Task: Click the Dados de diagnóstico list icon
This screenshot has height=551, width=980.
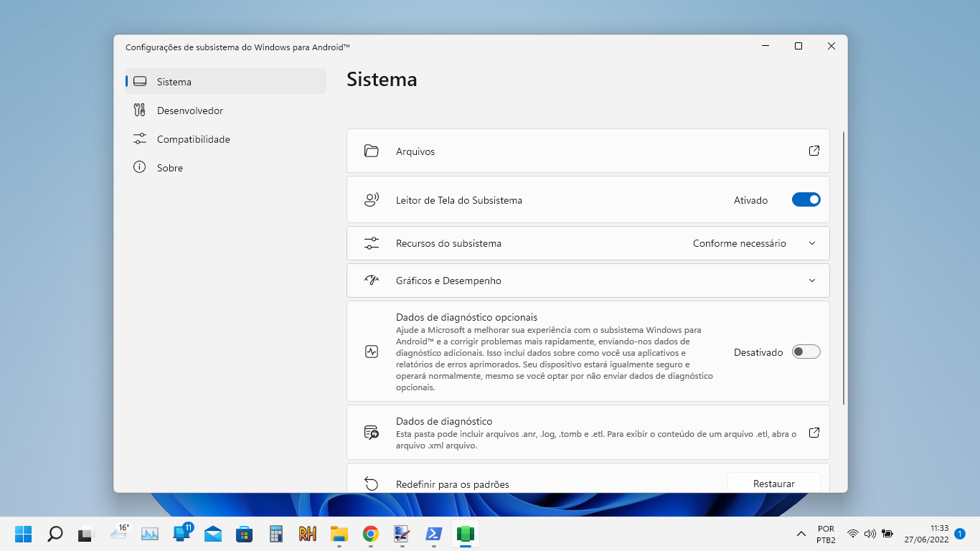Action: pyautogui.click(x=371, y=433)
